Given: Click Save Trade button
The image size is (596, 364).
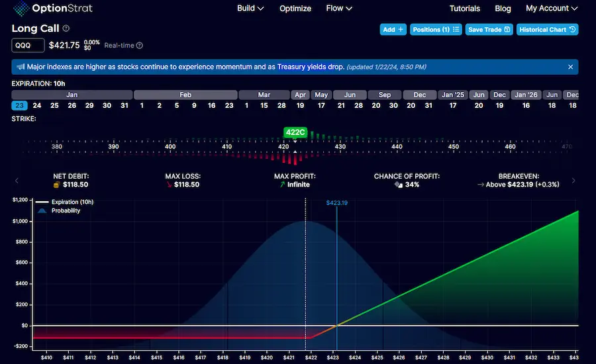Looking at the screenshot, I should 489,30.
